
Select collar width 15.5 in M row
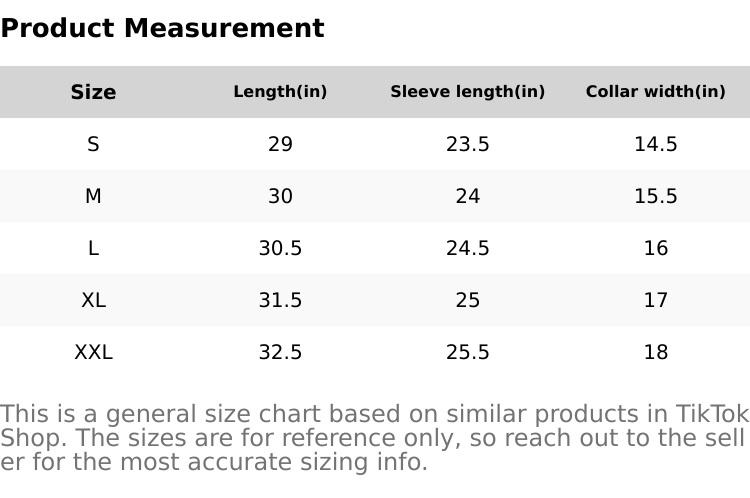[x=655, y=196]
